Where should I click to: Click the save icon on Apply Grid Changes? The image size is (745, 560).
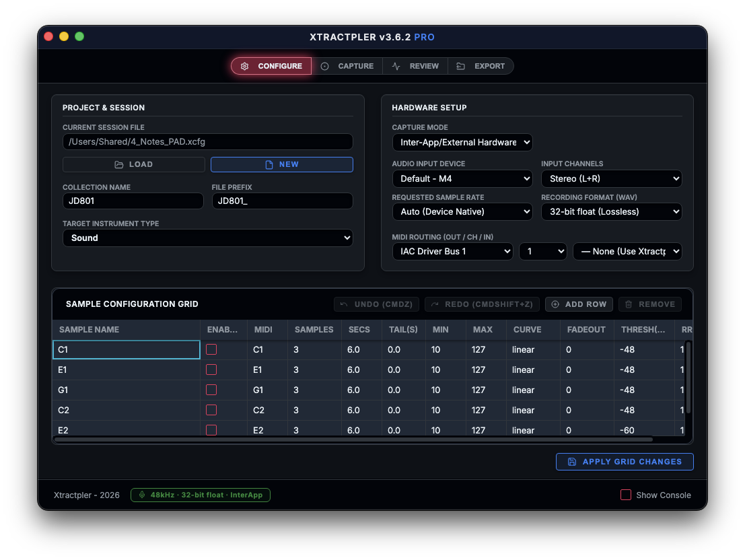click(x=571, y=462)
